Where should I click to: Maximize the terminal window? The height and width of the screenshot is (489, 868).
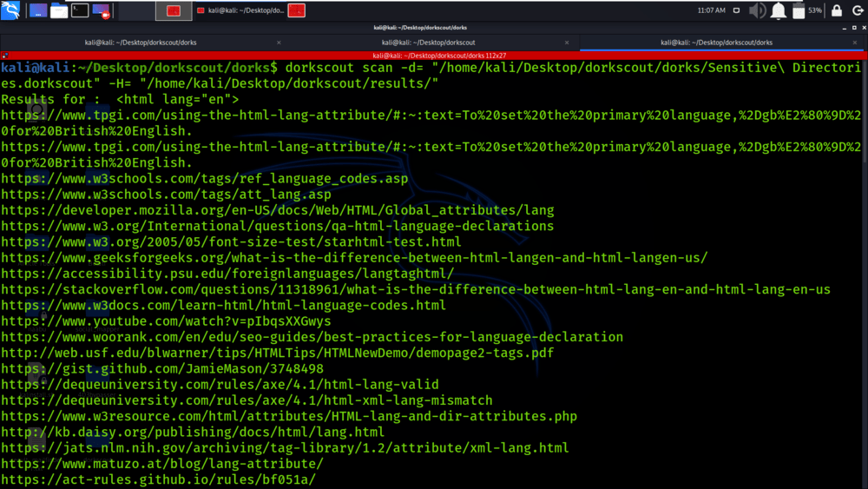[854, 28]
